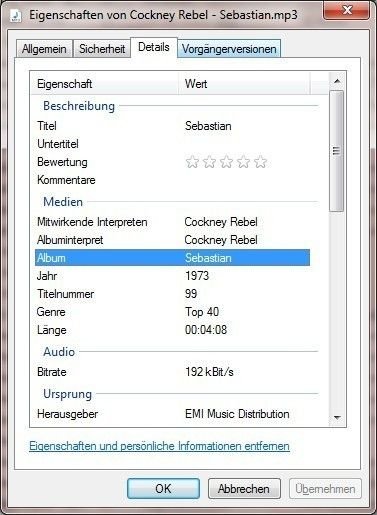Open the Sicherheit tab
The image size is (377, 515).
tap(102, 49)
